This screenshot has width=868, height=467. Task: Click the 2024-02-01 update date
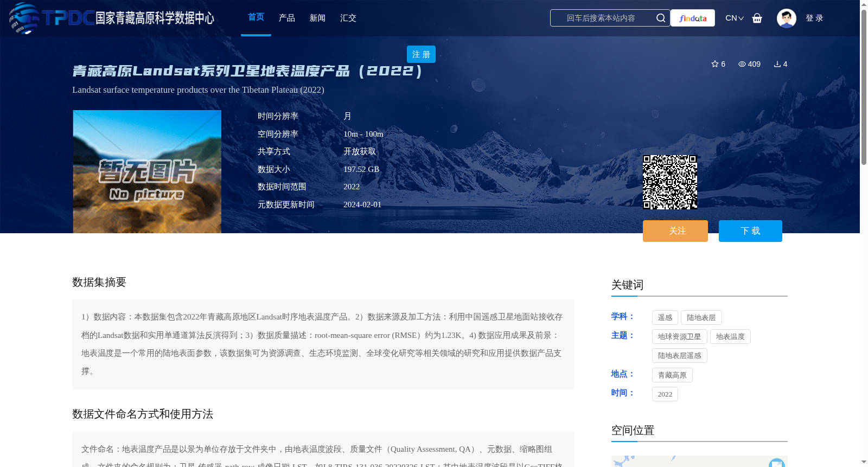click(x=362, y=204)
